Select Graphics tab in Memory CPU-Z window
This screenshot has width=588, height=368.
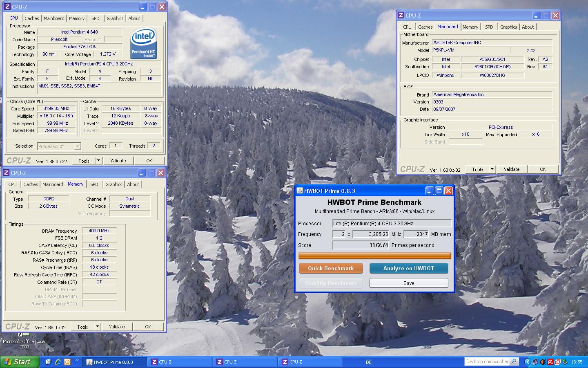114,184
